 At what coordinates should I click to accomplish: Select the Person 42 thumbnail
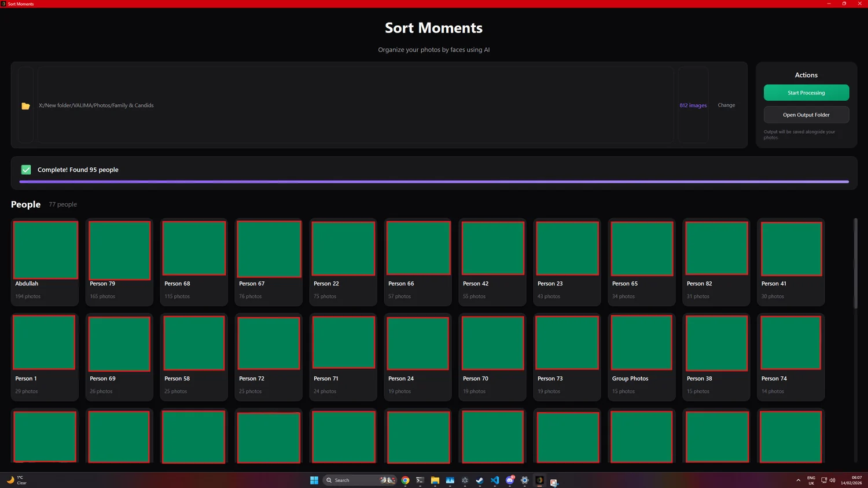[x=493, y=248]
